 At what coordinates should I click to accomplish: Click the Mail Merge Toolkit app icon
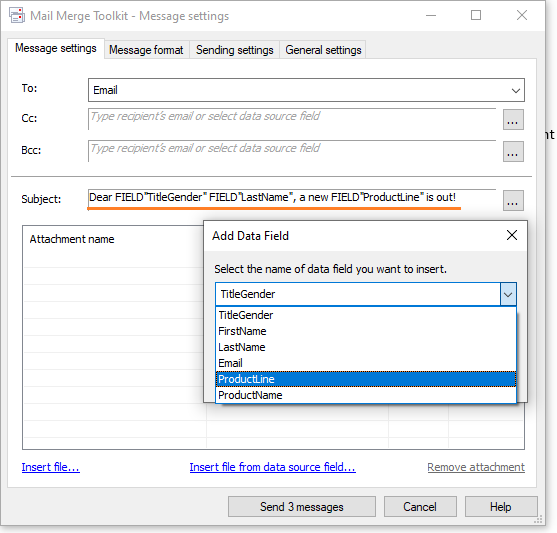pyautogui.click(x=17, y=16)
